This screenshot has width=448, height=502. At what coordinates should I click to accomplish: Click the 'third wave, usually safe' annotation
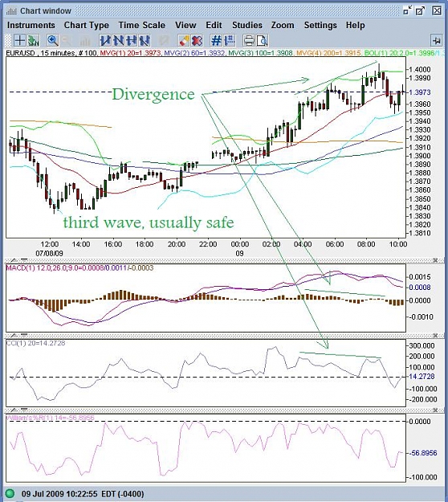(x=149, y=222)
